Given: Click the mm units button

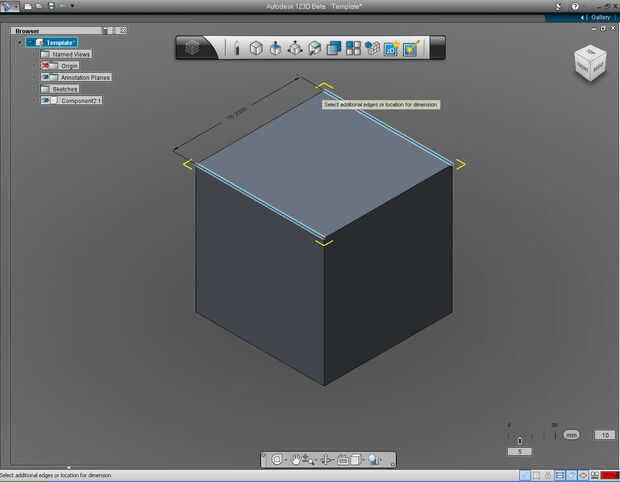Looking at the screenshot, I should [571, 435].
